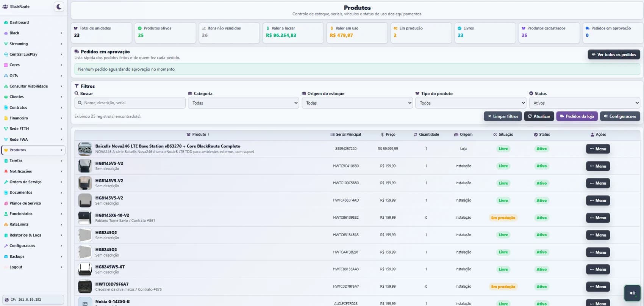
Task: Click the Serial Principal column header
Action: (346, 135)
